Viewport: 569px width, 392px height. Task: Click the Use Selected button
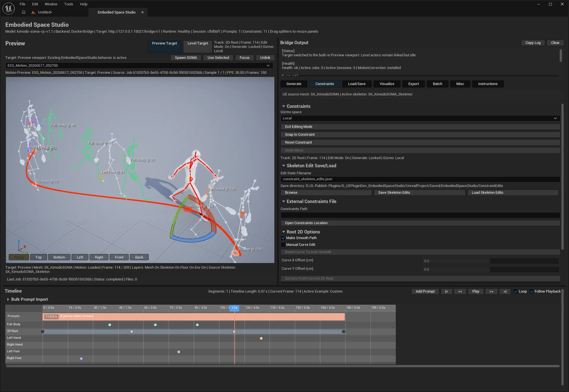click(218, 58)
